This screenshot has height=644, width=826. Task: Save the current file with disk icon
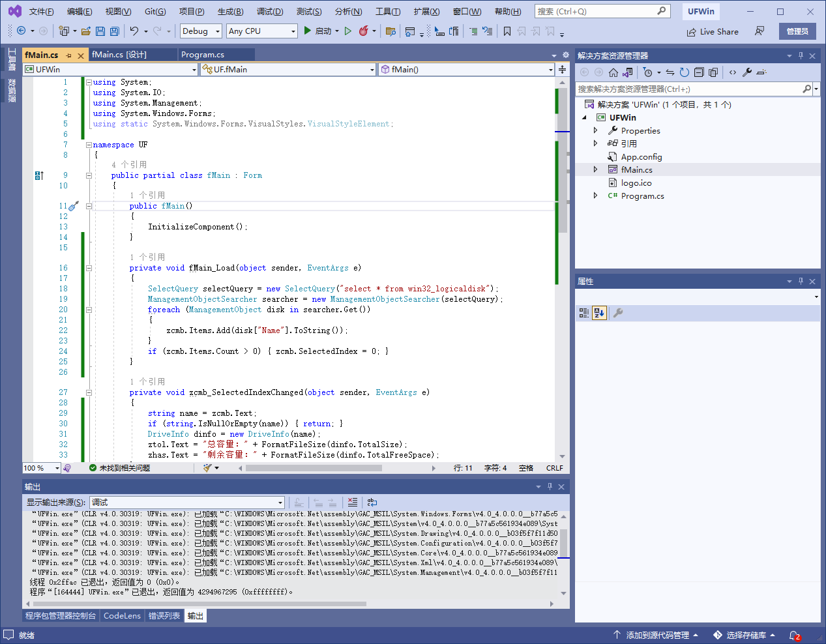click(x=100, y=31)
